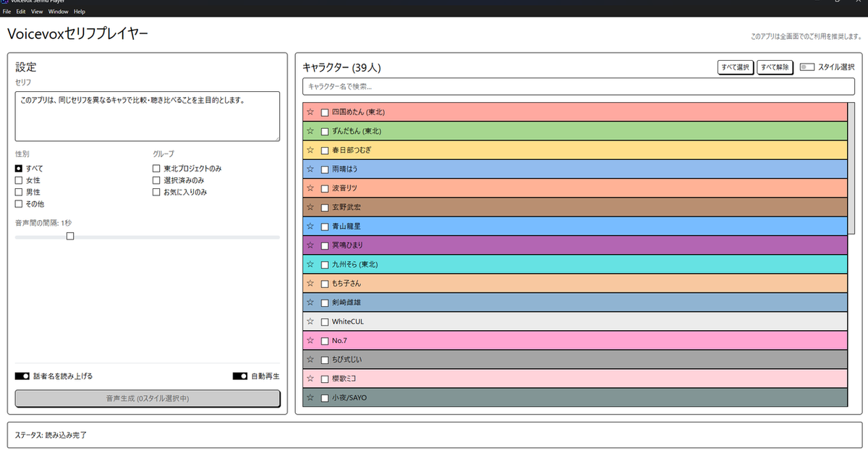Click the ちび式じい name text
This screenshot has height=456, width=868.
click(349, 360)
